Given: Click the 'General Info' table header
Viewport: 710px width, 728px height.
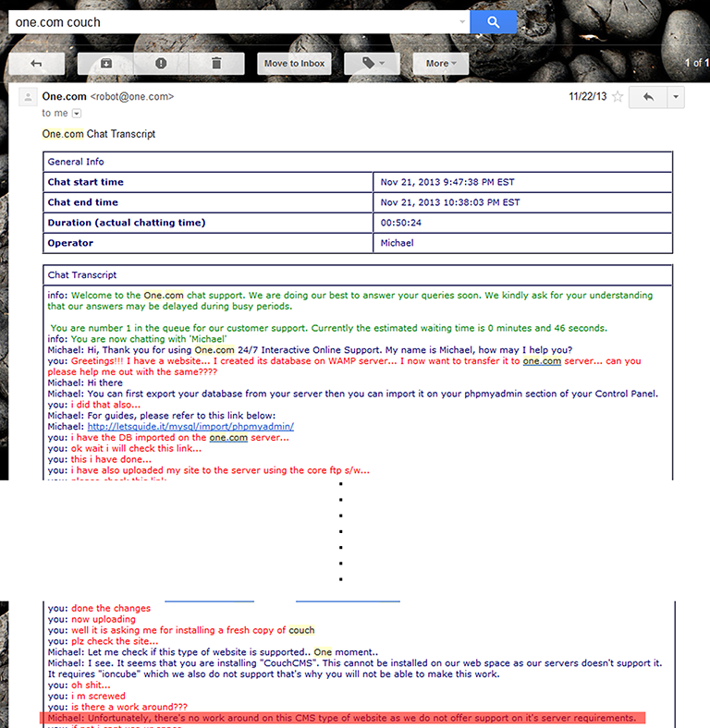Looking at the screenshot, I should (x=358, y=162).
